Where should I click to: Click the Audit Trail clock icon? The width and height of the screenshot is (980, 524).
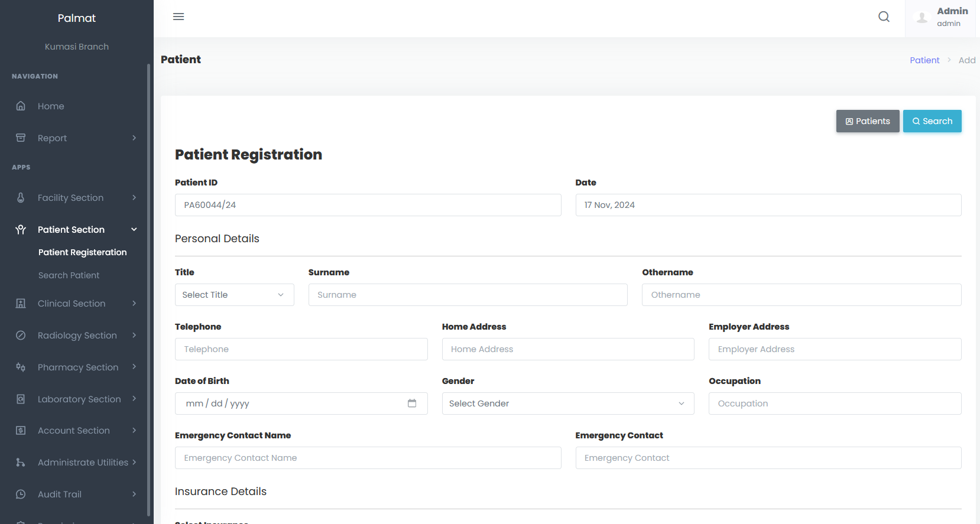[x=21, y=494]
